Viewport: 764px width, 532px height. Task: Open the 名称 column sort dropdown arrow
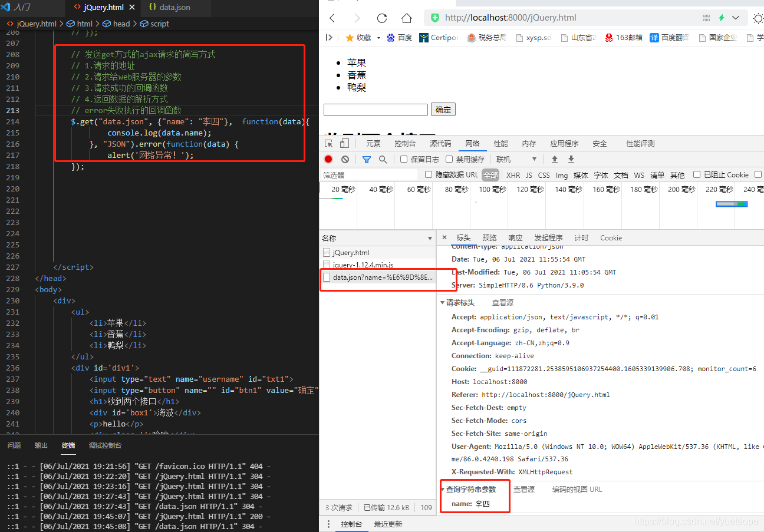[430, 239]
